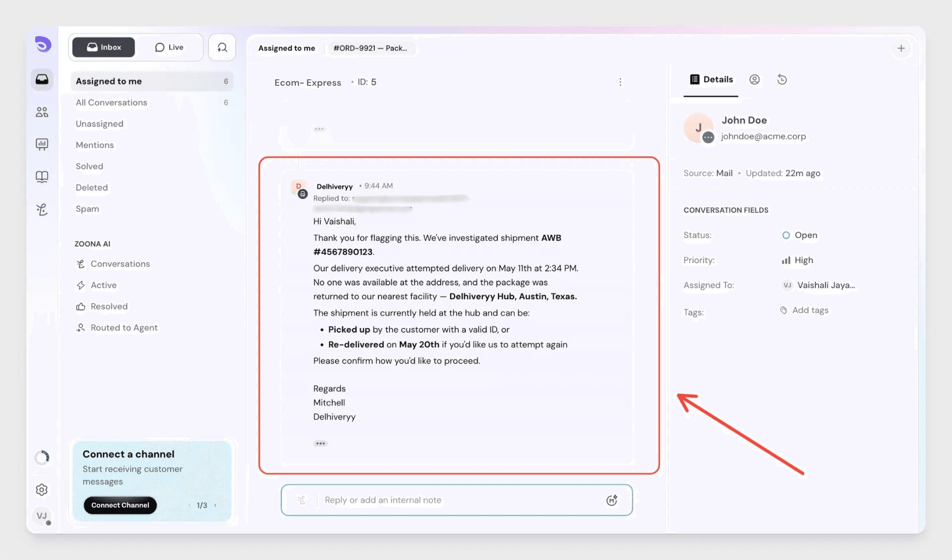
Task: Go to previous onboarding card arrow
Action: (189, 505)
